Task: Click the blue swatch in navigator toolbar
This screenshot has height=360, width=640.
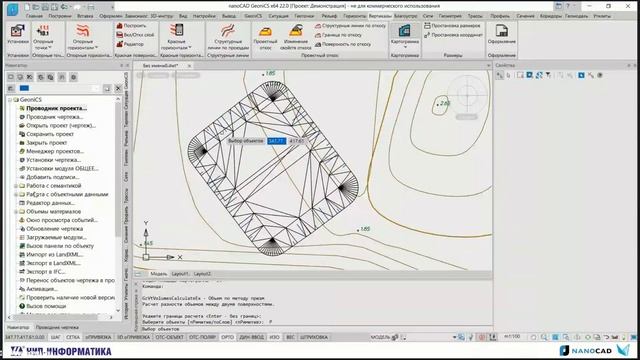Action: point(24,88)
